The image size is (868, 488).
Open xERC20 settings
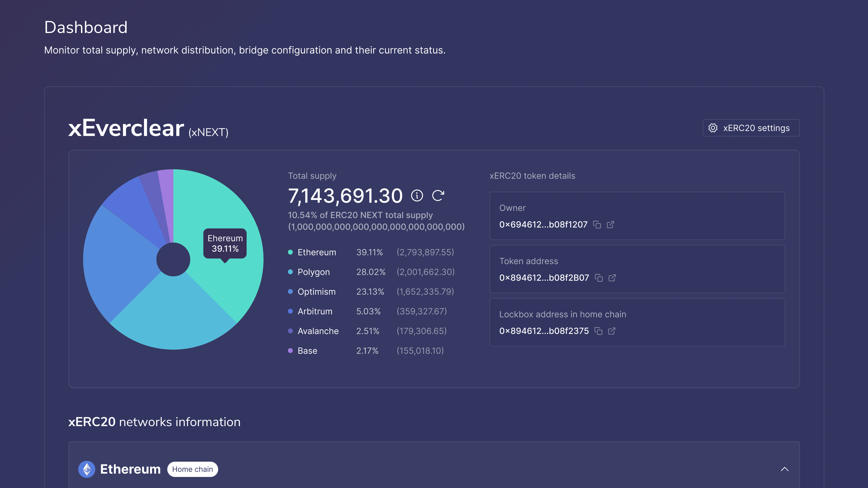[751, 128]
